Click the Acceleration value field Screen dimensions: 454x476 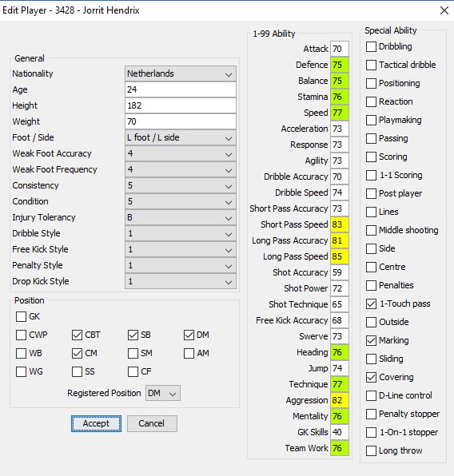point(340,129)
